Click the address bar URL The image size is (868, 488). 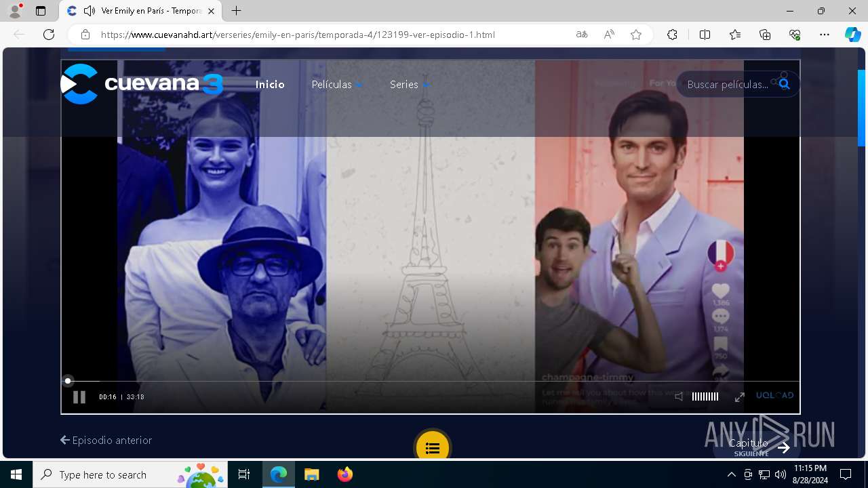pos(298,35)
